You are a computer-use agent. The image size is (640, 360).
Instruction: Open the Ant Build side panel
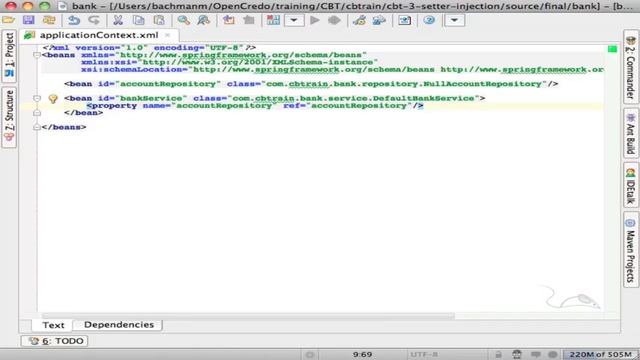coord(631,133)
